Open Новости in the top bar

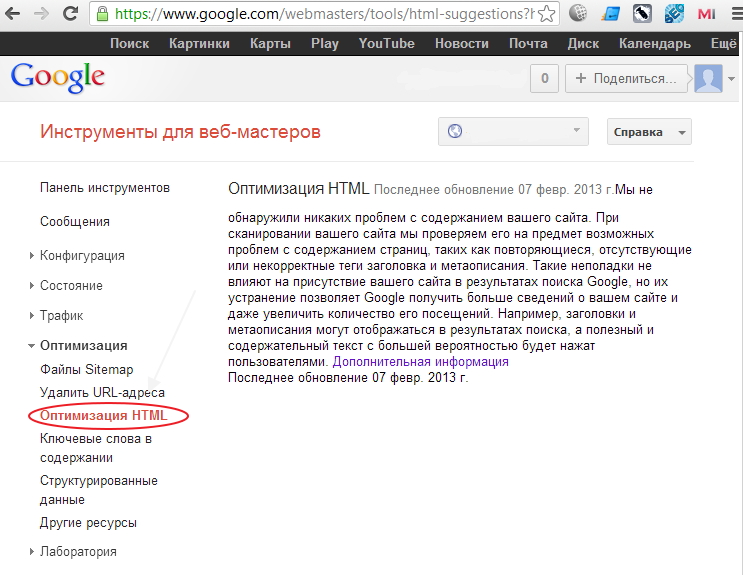[462, 44]
